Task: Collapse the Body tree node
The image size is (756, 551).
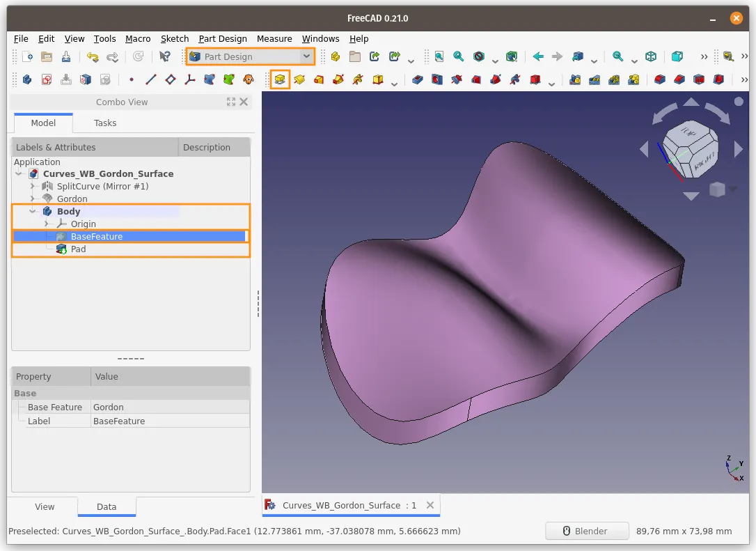Action: click(x=32, y=211)
